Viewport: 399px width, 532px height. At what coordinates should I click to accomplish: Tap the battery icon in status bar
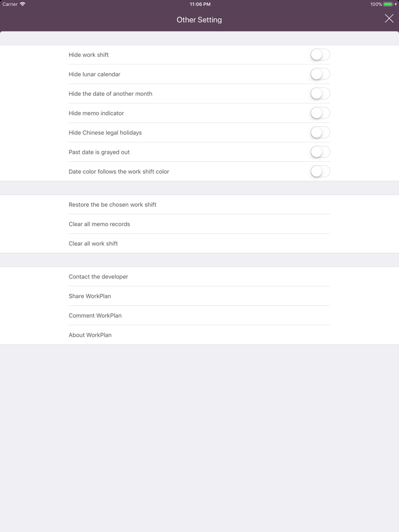coord(389,4)
